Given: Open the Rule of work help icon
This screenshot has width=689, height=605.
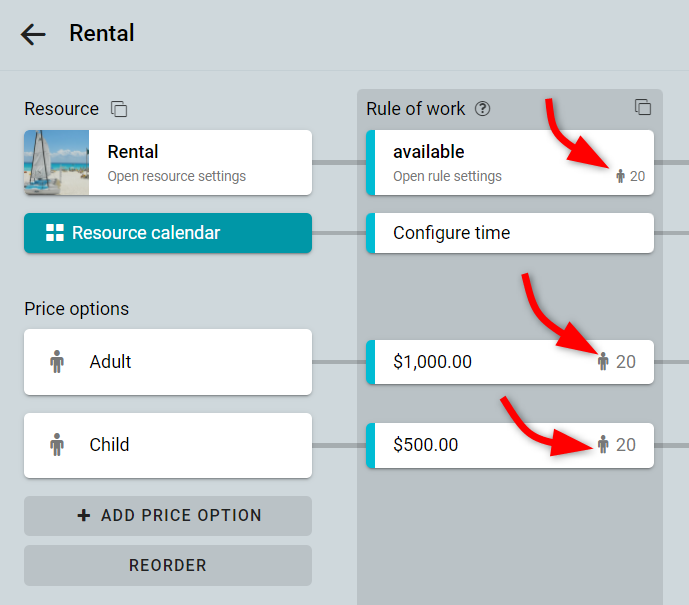Looking at the screenshot, I should (482, 109).
